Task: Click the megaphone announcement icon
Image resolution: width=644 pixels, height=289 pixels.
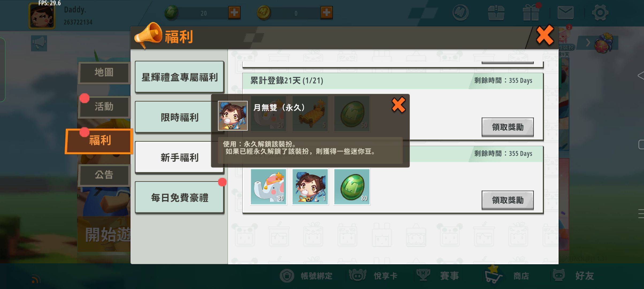Action: [39, 43]
